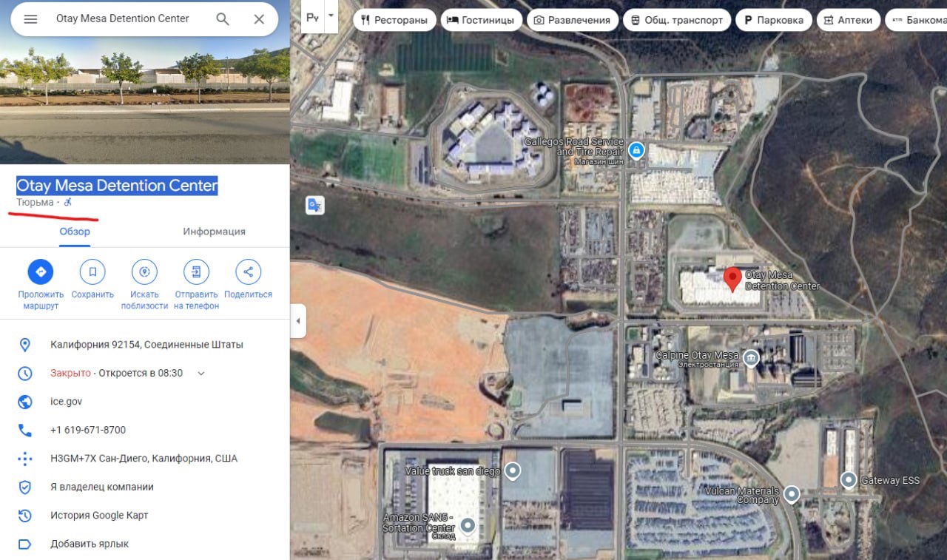Save place with Сохранить bookmark icon

click(92, 271)
